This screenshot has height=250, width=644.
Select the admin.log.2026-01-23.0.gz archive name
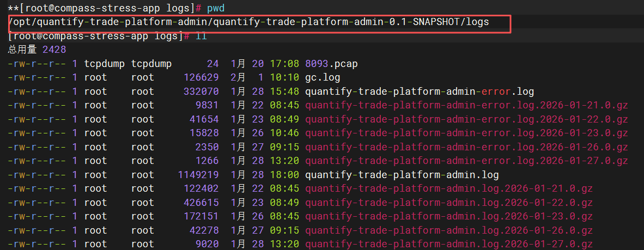(x=448, y=216)
